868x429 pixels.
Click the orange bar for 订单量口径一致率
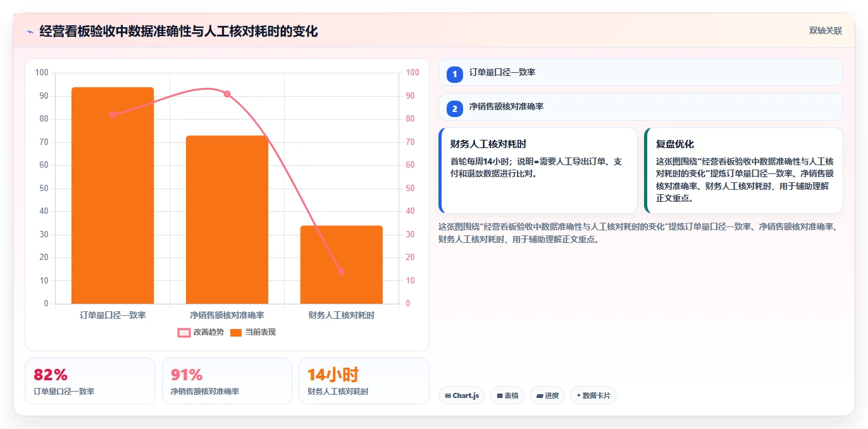click(x=113, y=196)
